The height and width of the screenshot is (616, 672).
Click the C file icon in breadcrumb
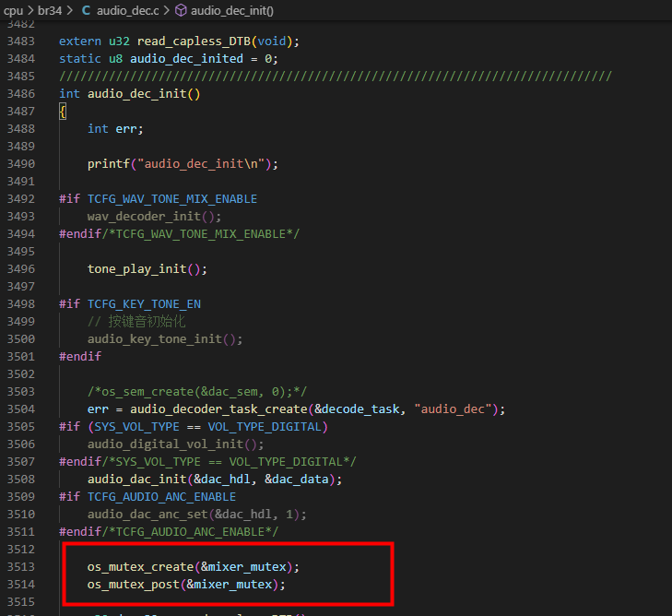[x=86, y=10]
